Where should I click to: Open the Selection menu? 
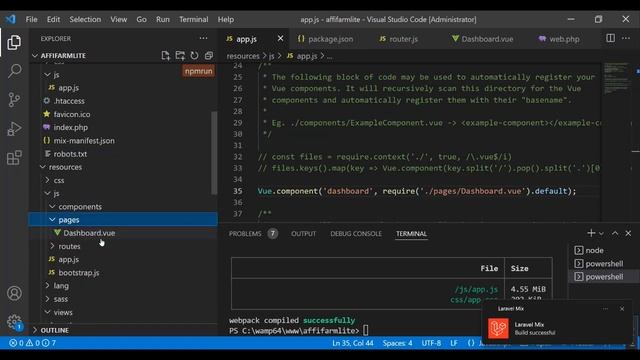click(x=85, y=19)
